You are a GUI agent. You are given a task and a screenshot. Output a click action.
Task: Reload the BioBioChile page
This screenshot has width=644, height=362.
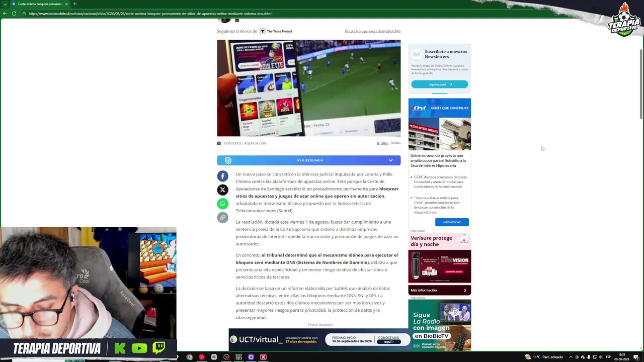(x=14, y=14)
